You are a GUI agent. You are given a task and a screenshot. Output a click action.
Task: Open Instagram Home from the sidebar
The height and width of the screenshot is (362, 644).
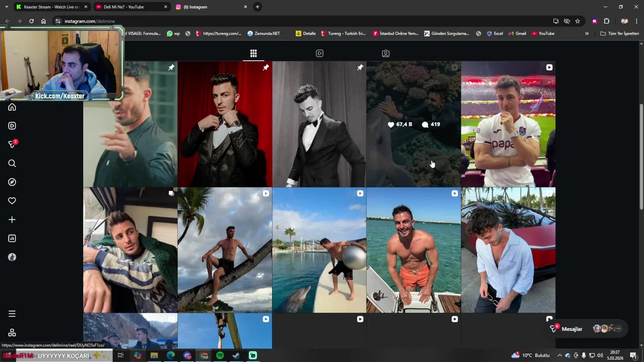(12, 107)
